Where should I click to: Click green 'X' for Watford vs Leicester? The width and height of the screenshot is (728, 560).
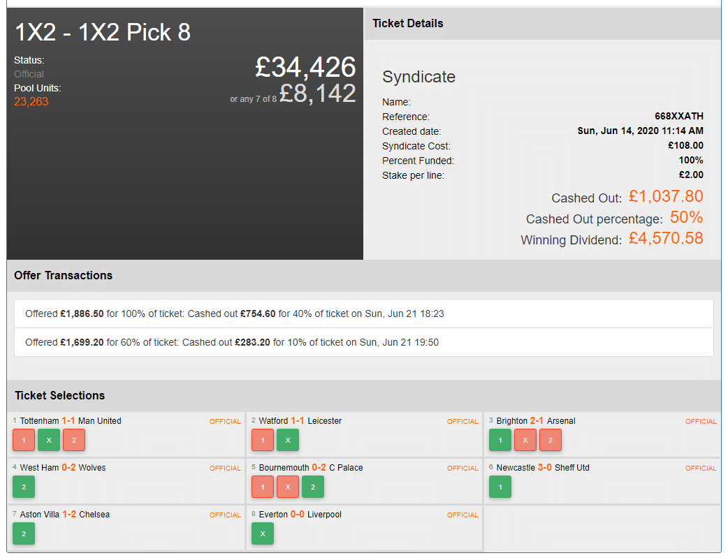pos(288,440)
